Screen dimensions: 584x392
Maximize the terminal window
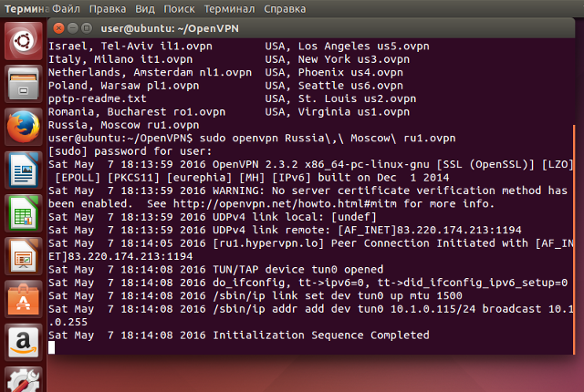(87, 28)
